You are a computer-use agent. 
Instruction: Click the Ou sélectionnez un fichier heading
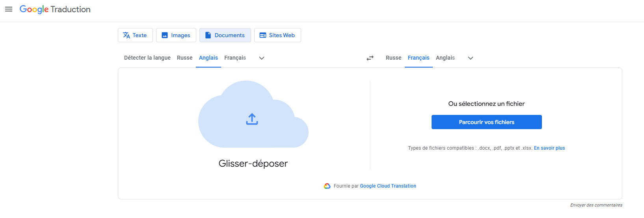486,104
